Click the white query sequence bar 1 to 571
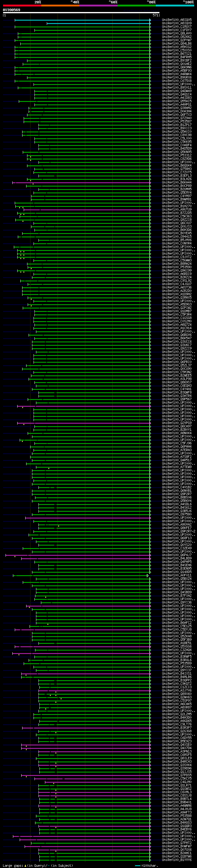This screenshot has height=868, width=197. point(81,12)
